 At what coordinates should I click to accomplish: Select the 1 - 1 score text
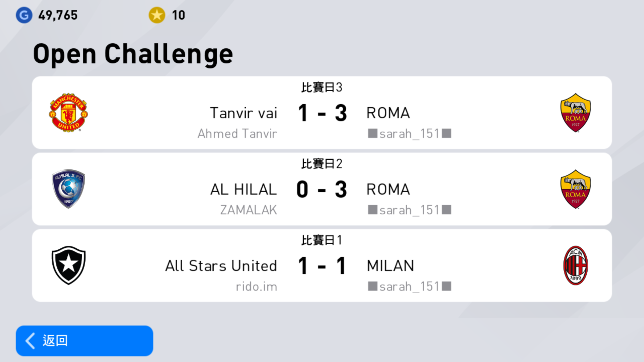(322, 266)
